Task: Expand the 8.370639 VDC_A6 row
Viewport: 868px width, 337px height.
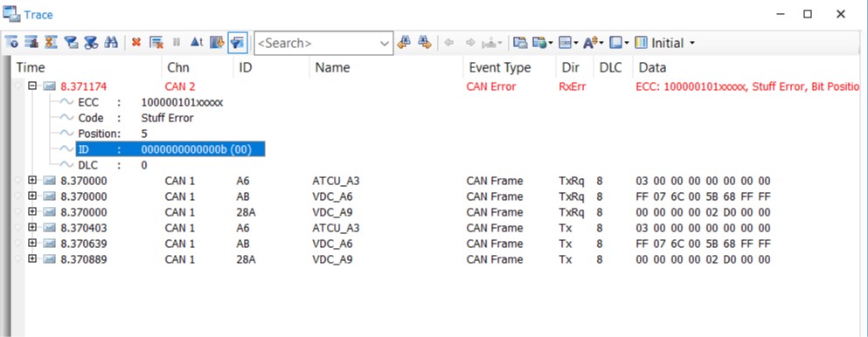Action: click(x=32, y=244)
